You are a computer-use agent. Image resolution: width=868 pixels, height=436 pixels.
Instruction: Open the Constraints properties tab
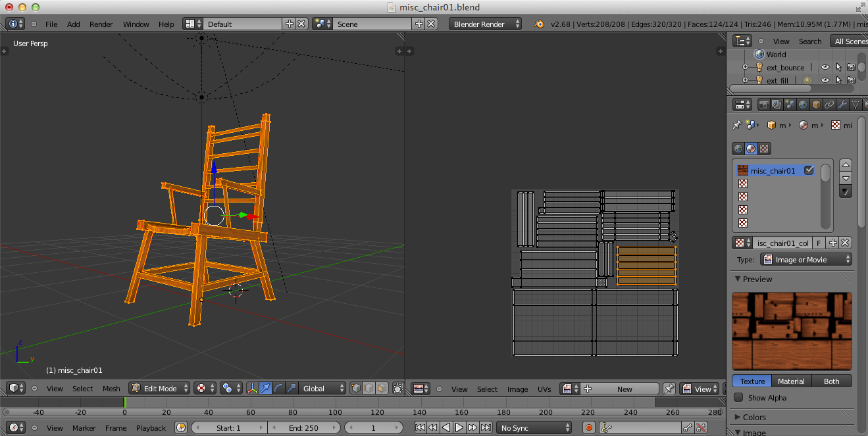click(829, 105)
